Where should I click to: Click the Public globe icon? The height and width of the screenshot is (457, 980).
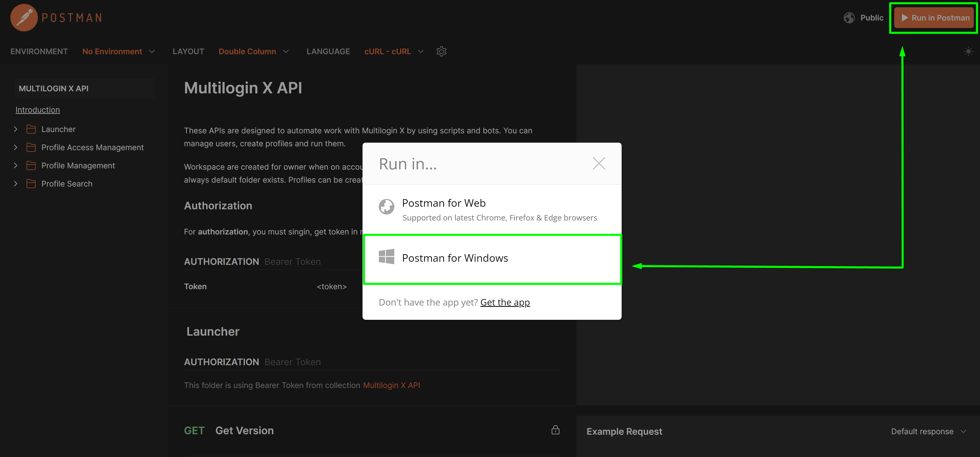849,18
